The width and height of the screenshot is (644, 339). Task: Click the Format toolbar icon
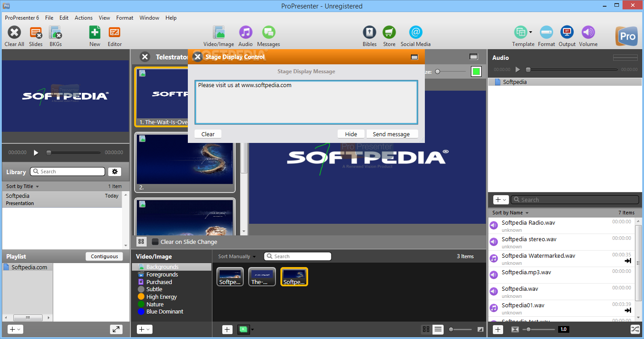547,33
